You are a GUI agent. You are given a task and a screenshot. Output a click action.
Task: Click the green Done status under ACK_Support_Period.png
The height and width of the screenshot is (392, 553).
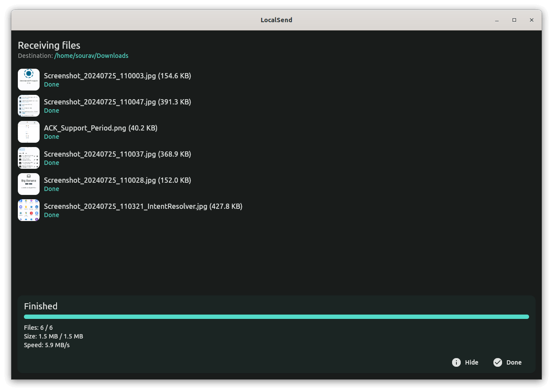(x=51, y=136)
